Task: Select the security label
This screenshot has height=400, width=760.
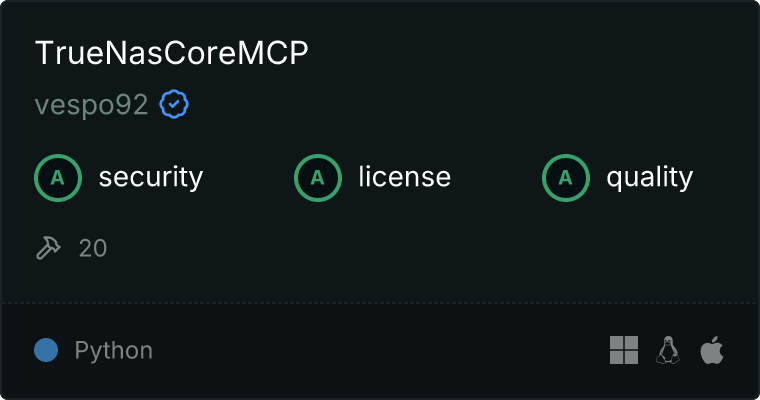Action: click(x=151, y=177)
